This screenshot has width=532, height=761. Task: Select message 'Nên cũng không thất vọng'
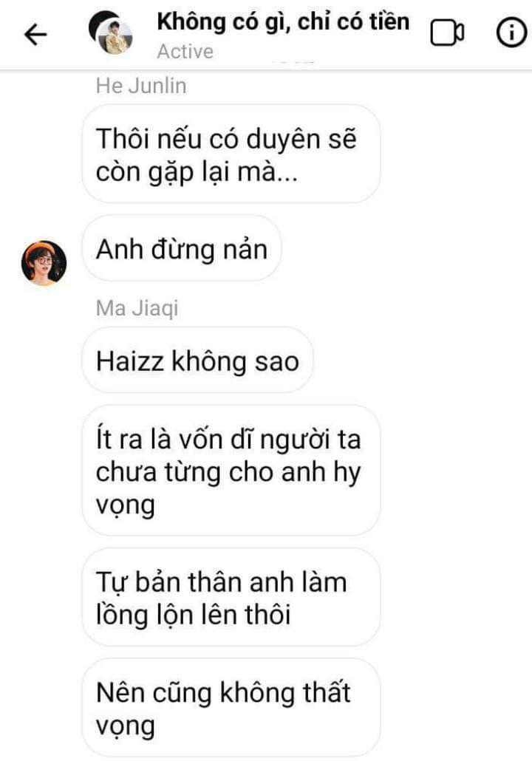point(231,708)
